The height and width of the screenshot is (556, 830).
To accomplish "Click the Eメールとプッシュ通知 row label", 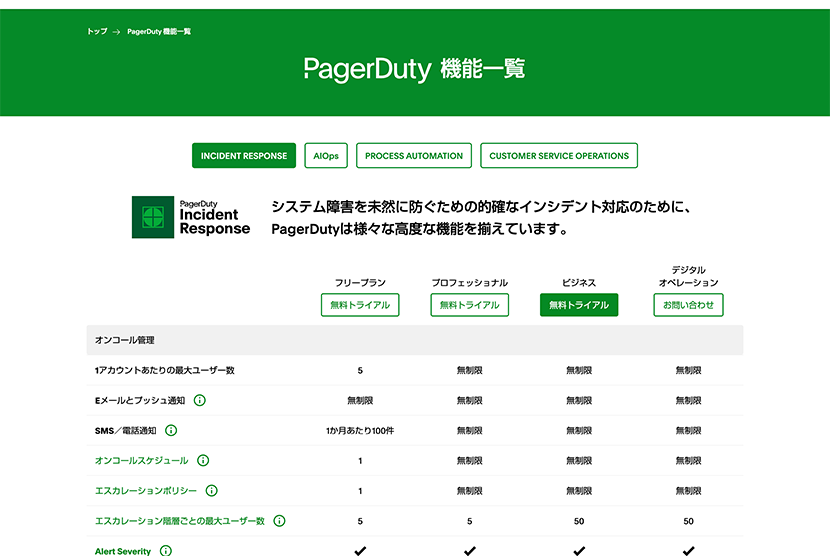I will click(x=140, y=400).
